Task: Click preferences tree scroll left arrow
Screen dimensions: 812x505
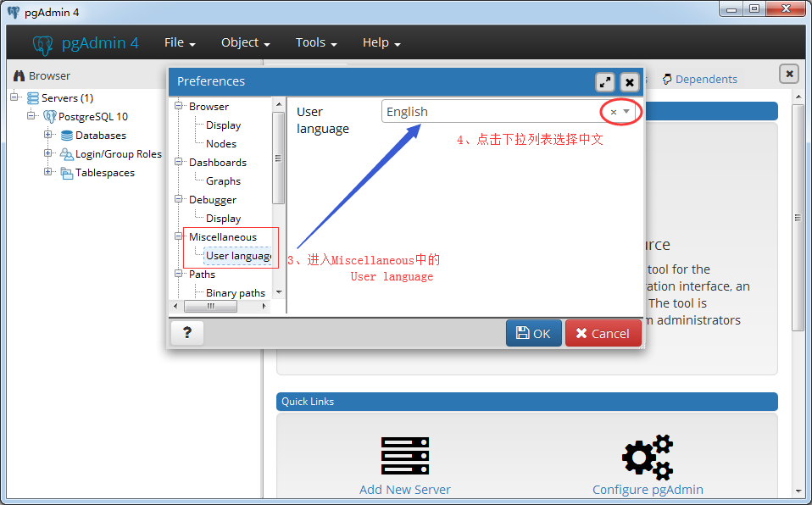Action: pyautogui.click(x=175, y=306)
